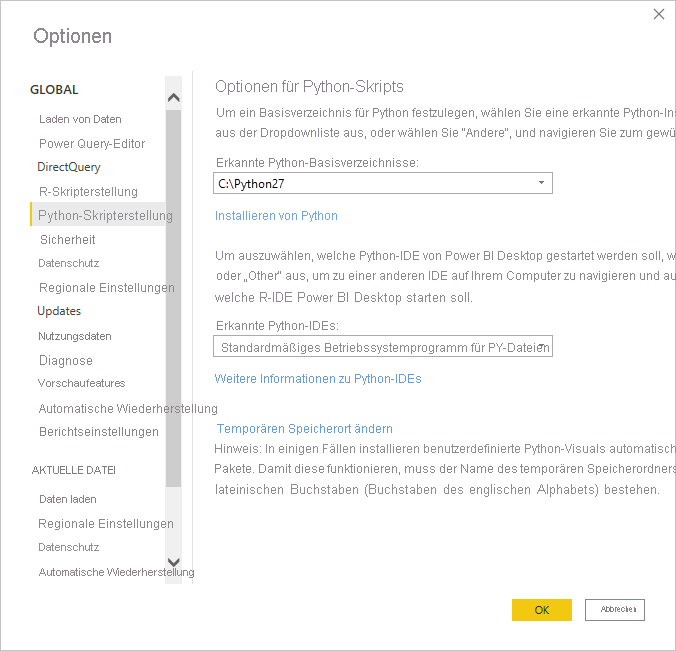This screenshot has width=676, height=651.
Task: Click the AKTUELLE DATEI section heading
Action: (x=74, y=470)
